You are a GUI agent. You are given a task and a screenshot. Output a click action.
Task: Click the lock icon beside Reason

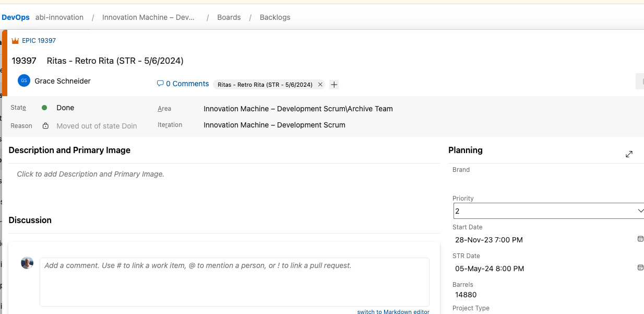pos(45,125)
